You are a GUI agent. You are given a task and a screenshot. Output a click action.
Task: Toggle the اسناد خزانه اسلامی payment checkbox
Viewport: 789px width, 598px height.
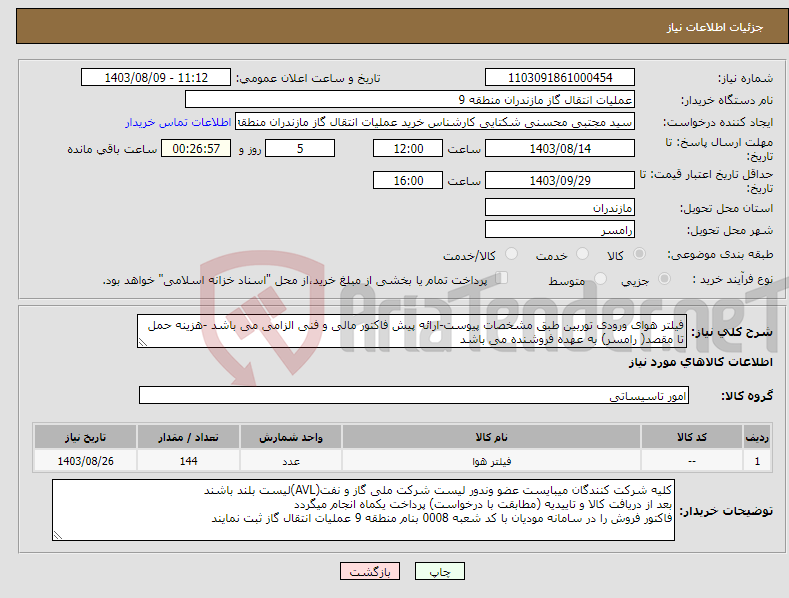point(502,277)
